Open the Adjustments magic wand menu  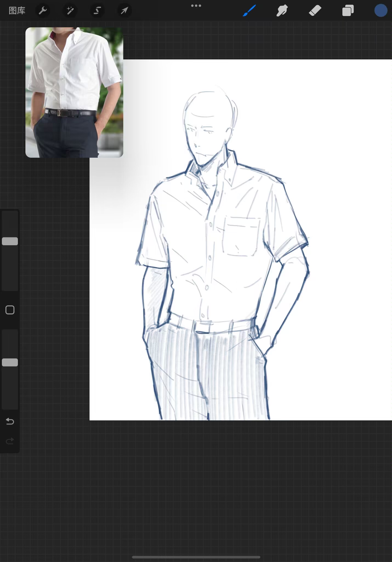pyautogui.click(x=70, y=11)
